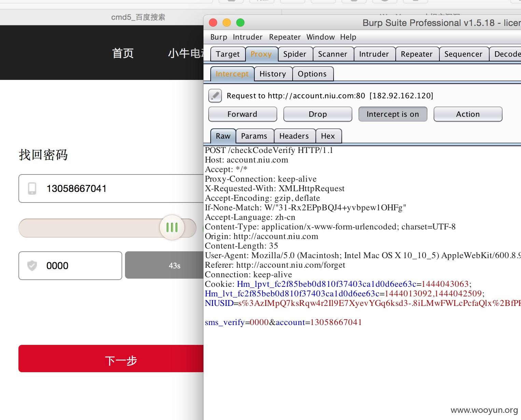521x420 pixels.
Task: Click the slider verification track
Action: pos(108,228)
